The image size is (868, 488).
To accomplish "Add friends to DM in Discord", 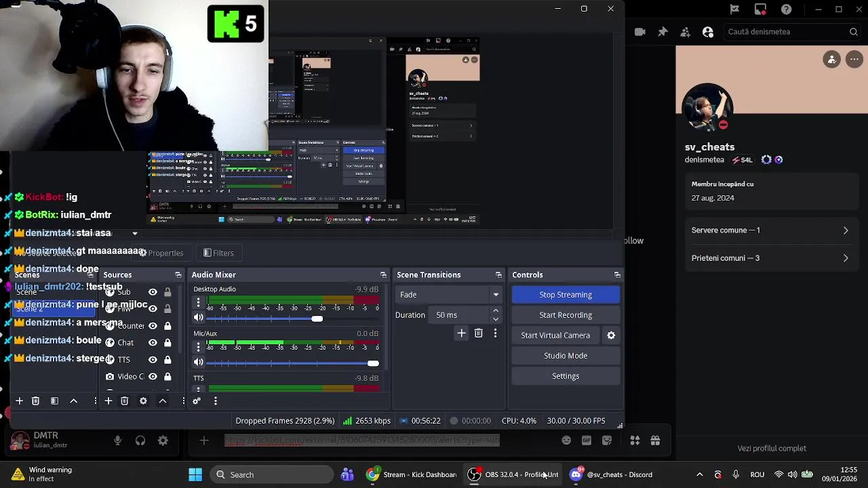I will pos(685,32).
